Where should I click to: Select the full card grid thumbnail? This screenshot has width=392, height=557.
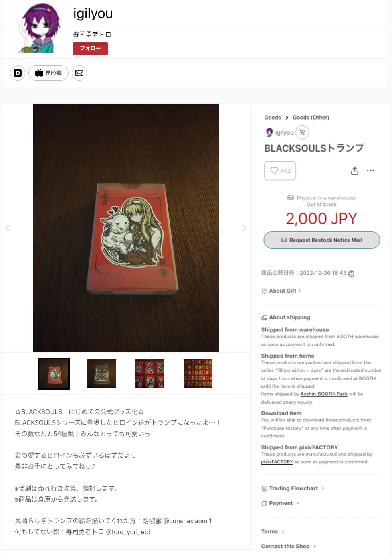pos(198,374)
